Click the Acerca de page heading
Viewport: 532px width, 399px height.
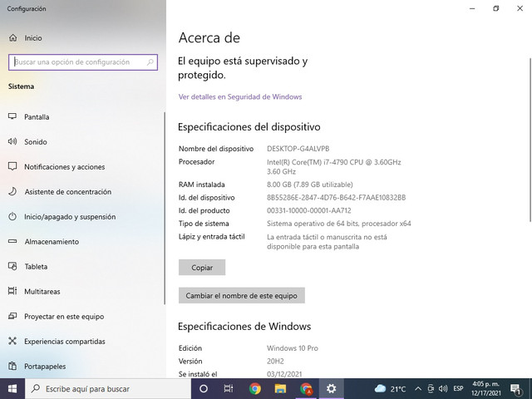[209, 37]
